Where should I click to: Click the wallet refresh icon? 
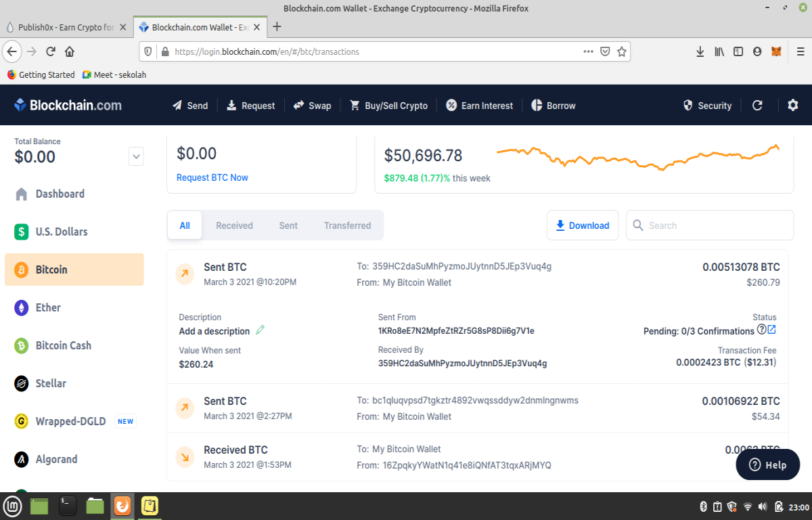tap(758, 106)
